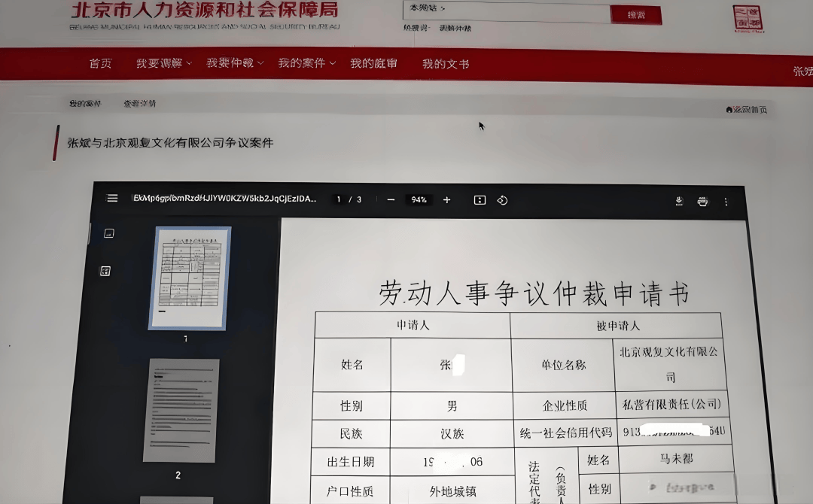813x504 pixels.
Task: Open 我的文书 in the navigation bar
Action: pyautogui.click(x=446, y=64)
